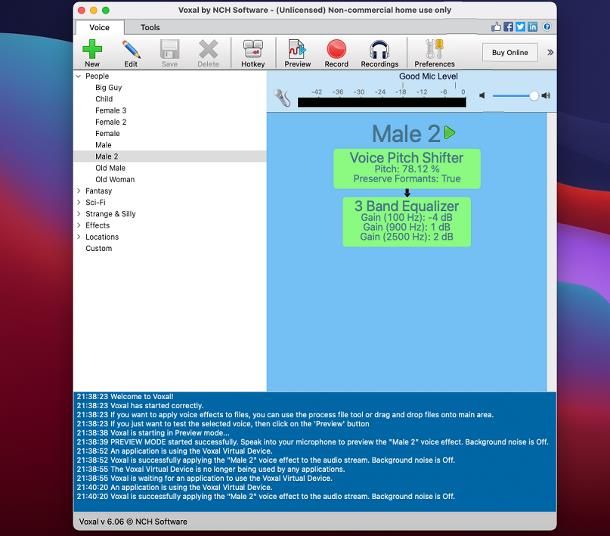The height and width of the screenshot is (536, 610).
Task: Play the Male 2 voice preview arrow
Action: point(450,133)
